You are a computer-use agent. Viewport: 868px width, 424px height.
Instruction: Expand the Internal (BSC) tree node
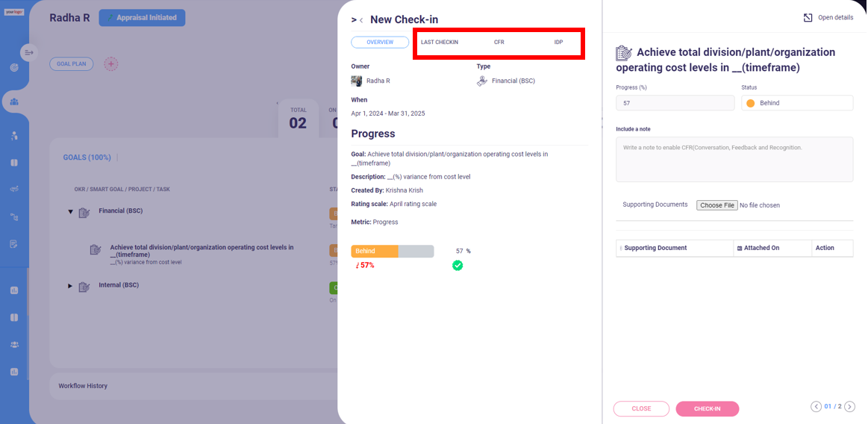coord(70,286)
